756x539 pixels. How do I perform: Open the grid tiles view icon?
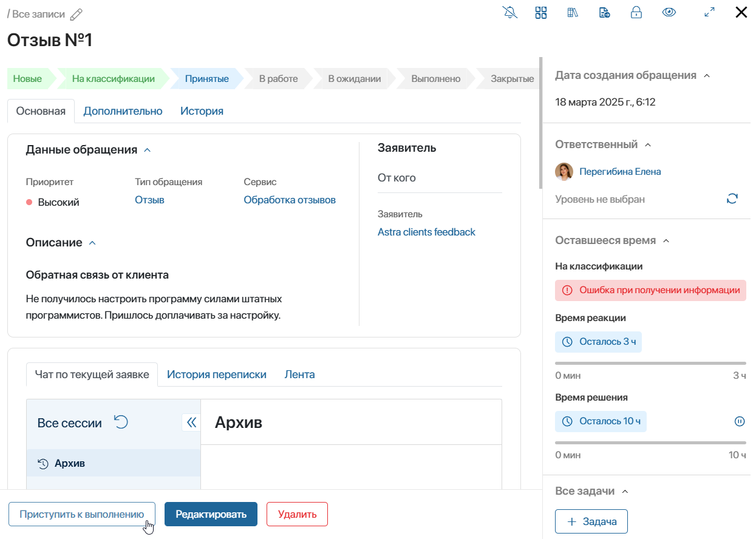[541, 12]
